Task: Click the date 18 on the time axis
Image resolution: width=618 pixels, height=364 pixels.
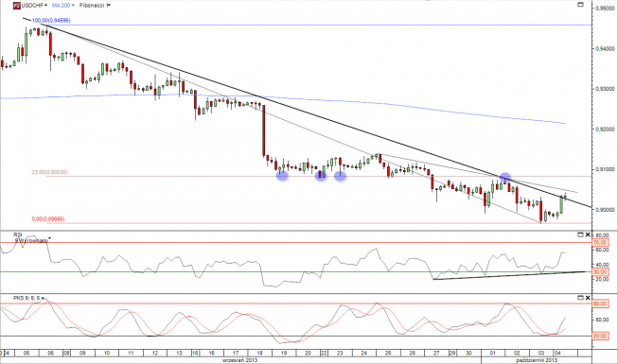Action: click(259, 353)
